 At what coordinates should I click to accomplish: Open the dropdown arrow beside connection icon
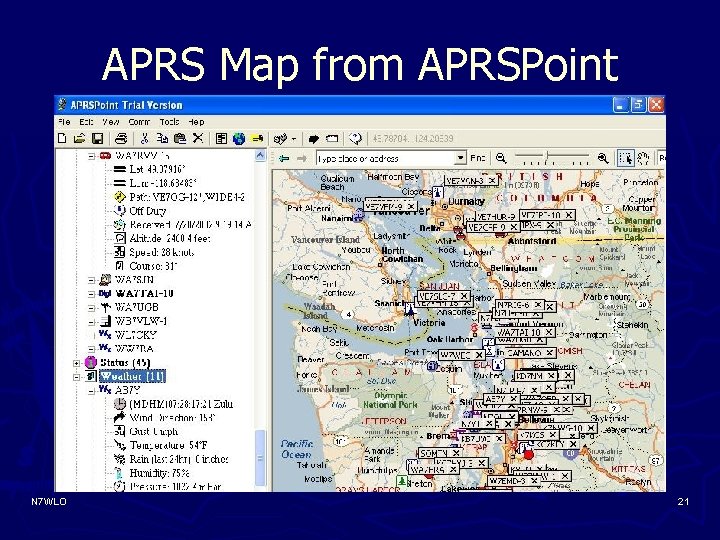(x=294, y=139)
